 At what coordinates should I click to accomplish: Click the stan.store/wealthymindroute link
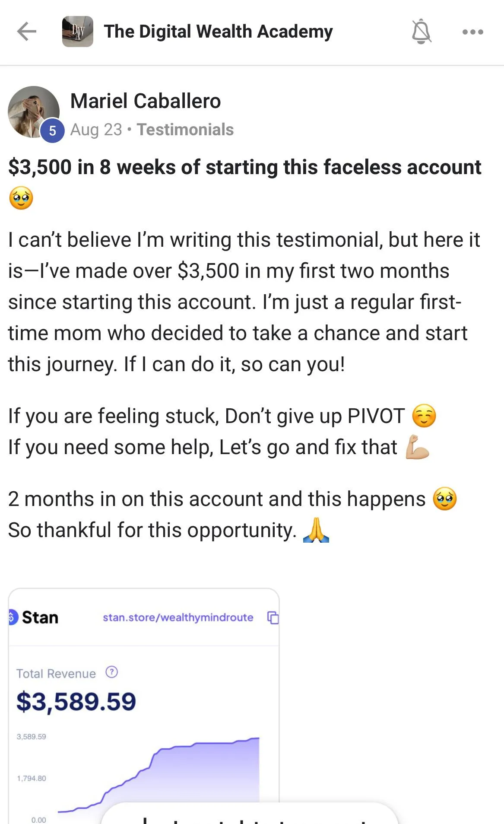pos(178,617)
